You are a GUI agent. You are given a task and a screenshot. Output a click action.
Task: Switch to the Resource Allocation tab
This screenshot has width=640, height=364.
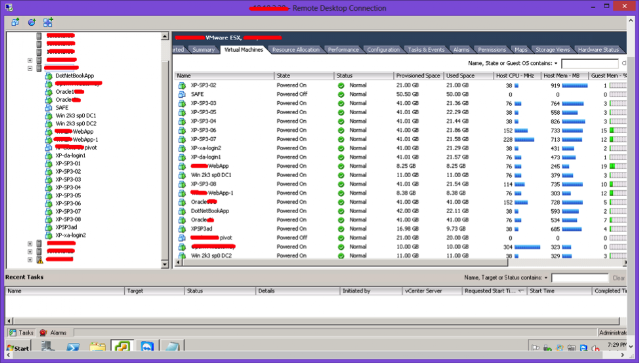tap(296, 50)
